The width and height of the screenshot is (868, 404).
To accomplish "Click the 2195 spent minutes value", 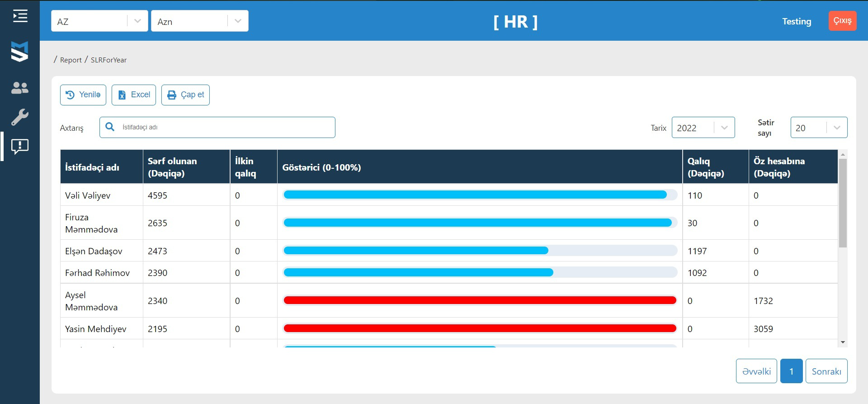I will point(157,329).
